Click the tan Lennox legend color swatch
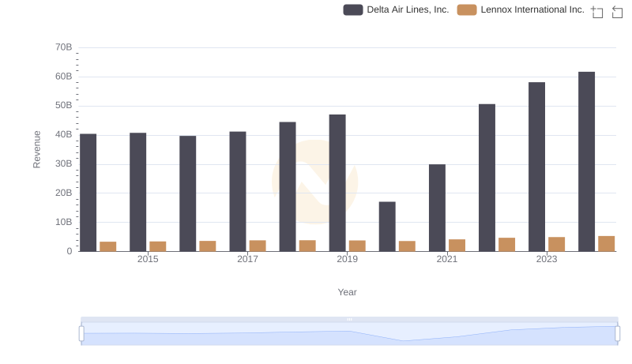This screenshot has height=364, width=632. click(x=467, y=9)
